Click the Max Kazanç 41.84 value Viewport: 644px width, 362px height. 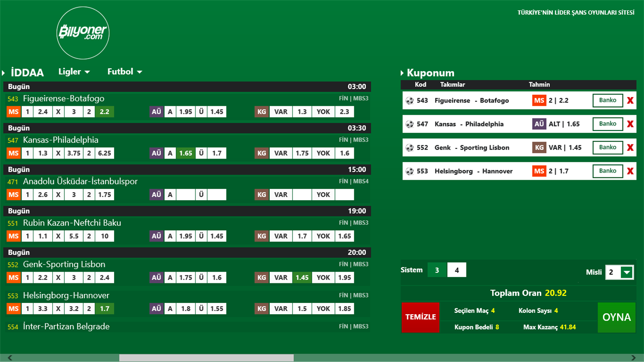coord(568,327)
